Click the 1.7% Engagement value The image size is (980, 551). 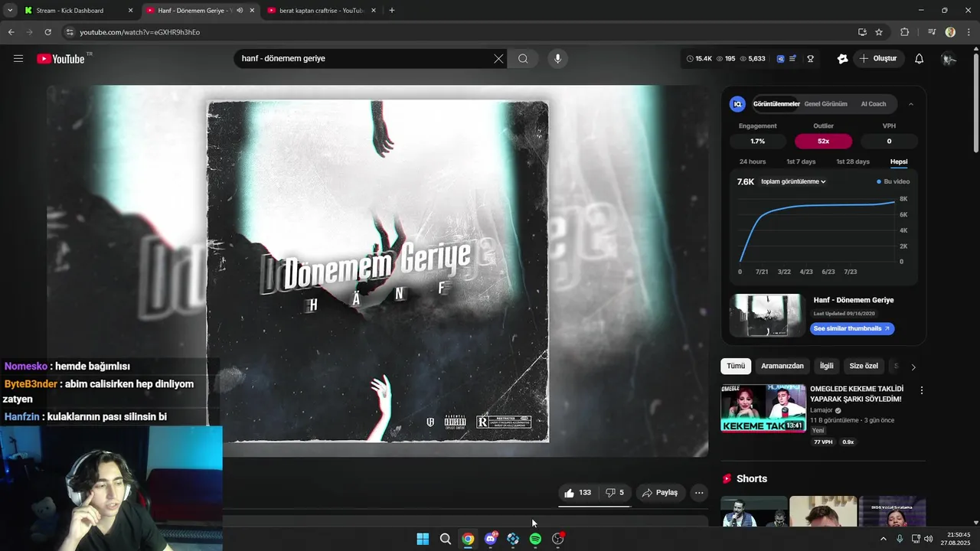(x=757, y=142)
